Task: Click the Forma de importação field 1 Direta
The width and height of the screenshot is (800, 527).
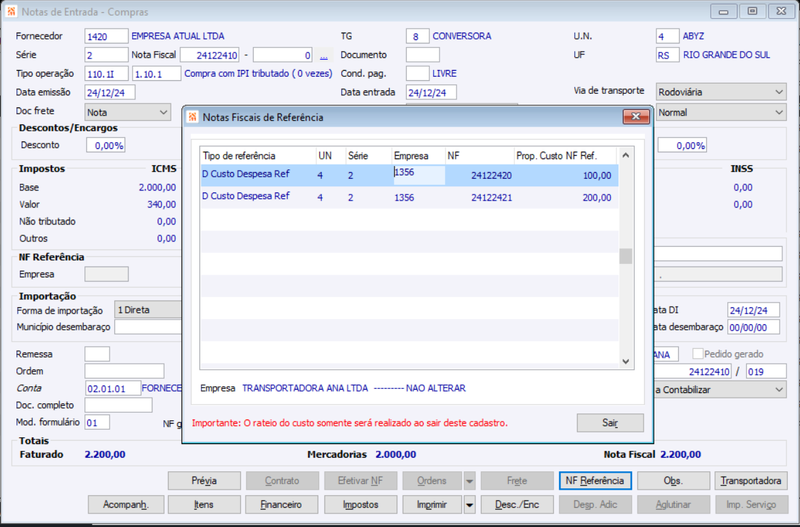Action: pyautogui.click(x=148, y=310)
